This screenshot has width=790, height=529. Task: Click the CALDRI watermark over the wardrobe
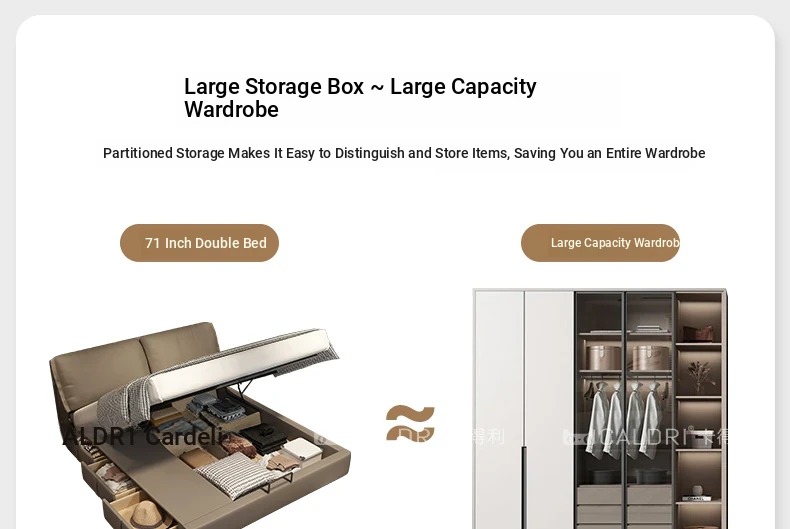645,436
